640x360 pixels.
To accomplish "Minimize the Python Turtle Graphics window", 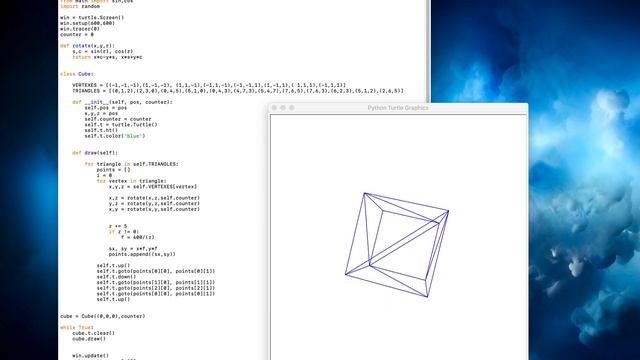I will pos(283,108).
